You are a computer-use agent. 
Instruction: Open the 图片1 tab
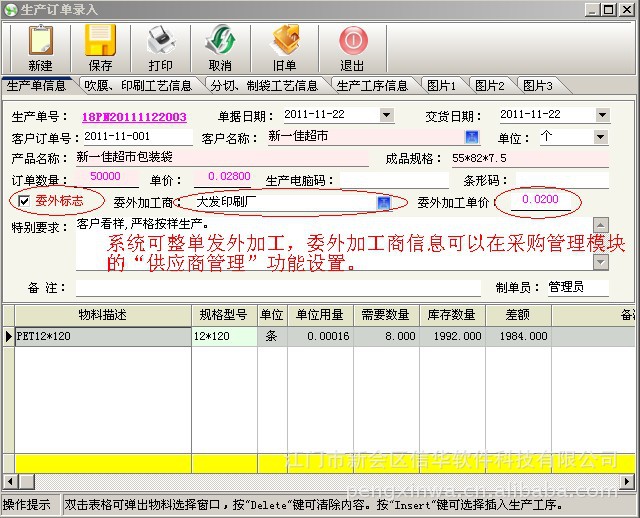441,86
